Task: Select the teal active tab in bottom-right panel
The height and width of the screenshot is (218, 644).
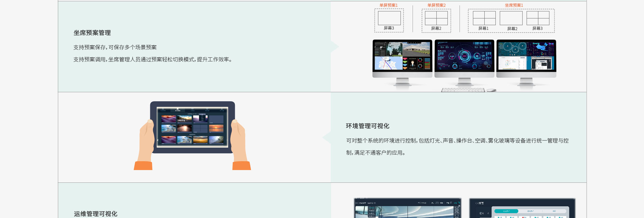Action: click(x=506, y=211)
